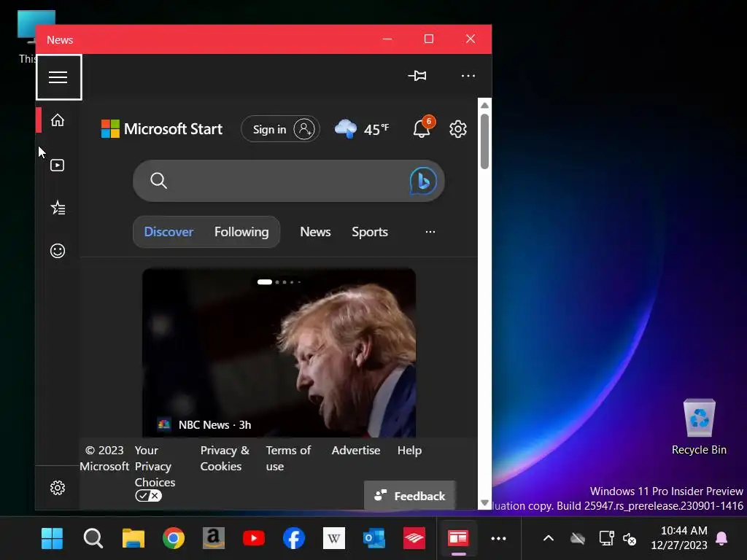Click the scrollbar down arrow
Screen dimensions: 747x560
coord(484,503)
